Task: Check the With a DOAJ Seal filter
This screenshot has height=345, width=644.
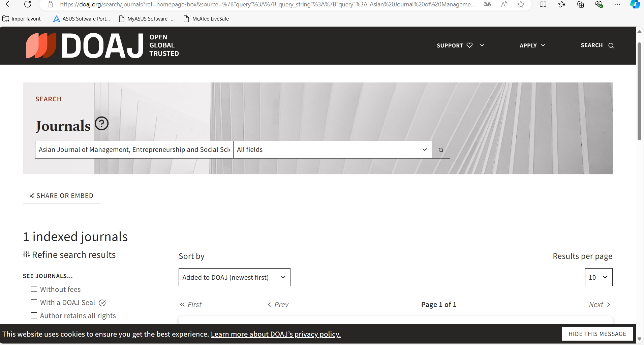Action: tap(34, 302)
